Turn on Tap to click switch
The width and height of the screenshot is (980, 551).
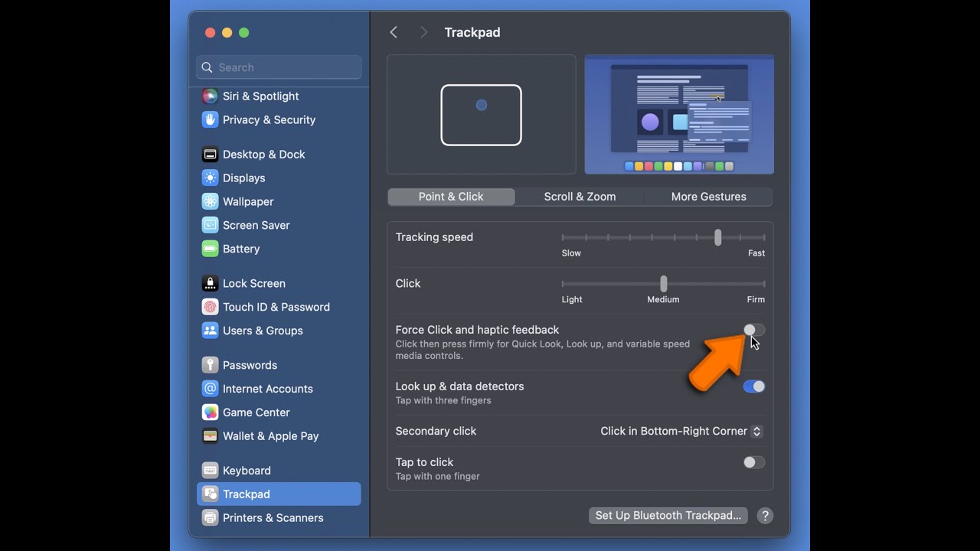(754, 462)
